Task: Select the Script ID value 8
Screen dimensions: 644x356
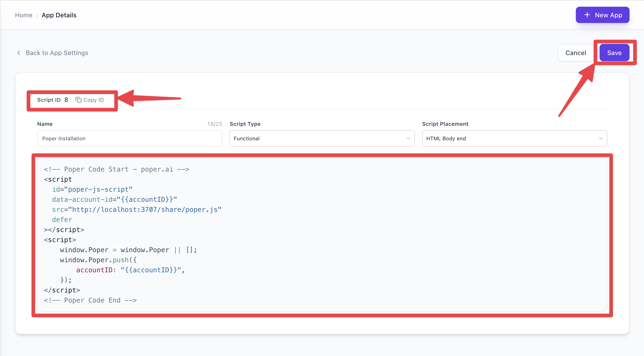Action: pyautogui.click(x=66, y=100)
